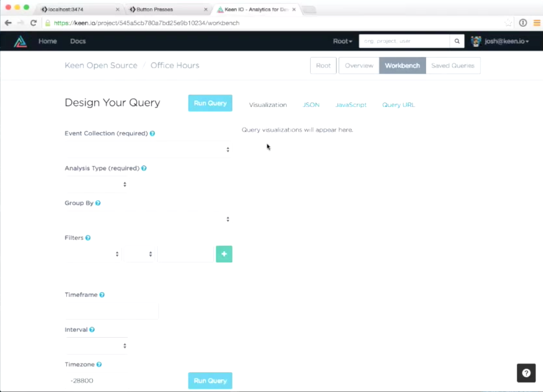The width and height of the screenshot is (543, 392).
Task: Show help for Analysis Type
Action: (144, 168)
